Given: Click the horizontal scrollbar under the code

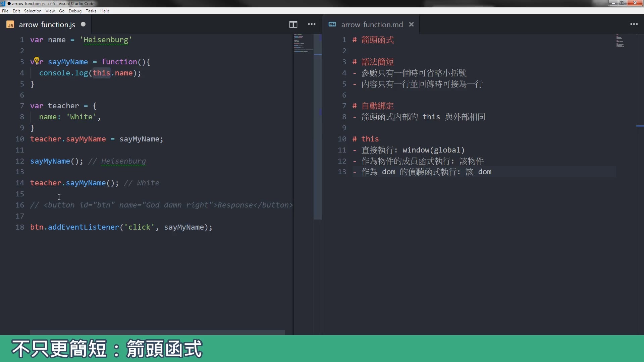Looking at the screenshot, I should [x=157, y=332].
